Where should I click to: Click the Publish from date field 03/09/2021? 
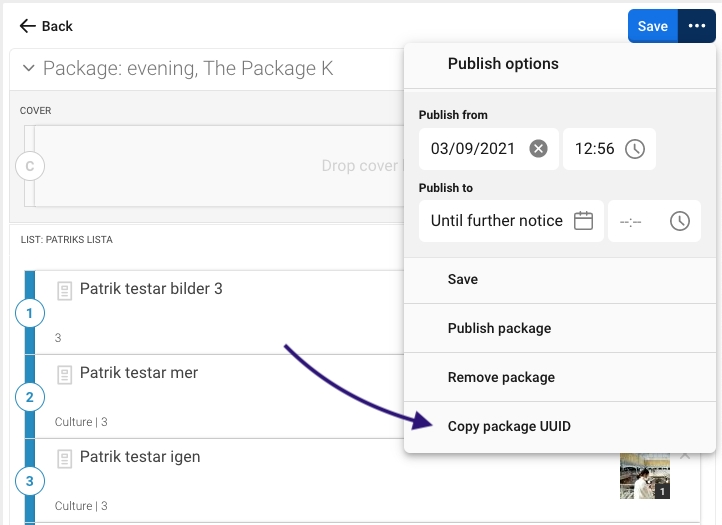(x=472, y=149)
